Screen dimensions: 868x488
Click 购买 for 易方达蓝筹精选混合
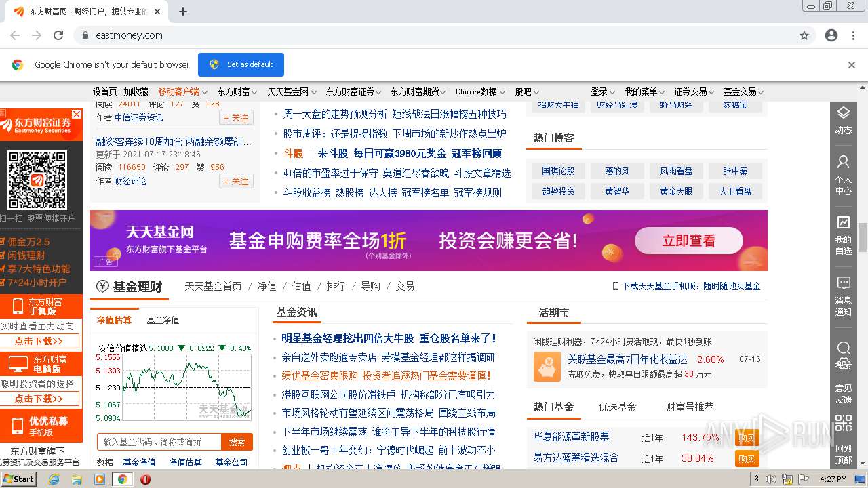[x=747, y=459]
